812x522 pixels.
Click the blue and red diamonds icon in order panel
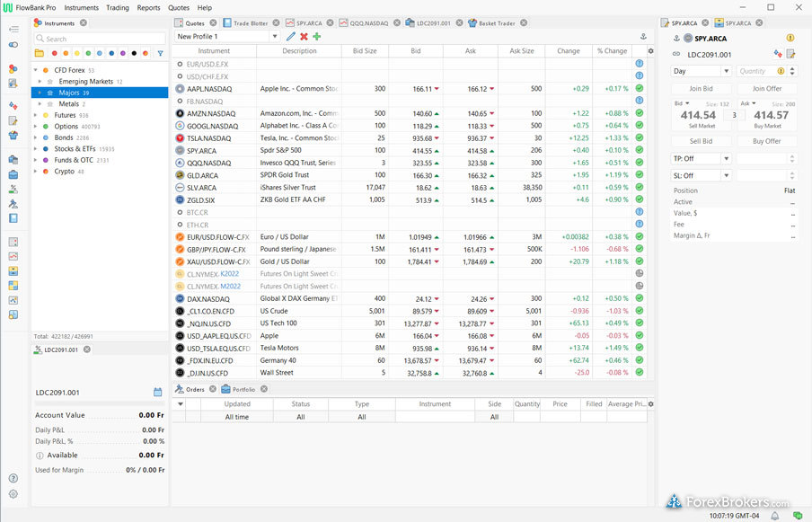click(778, 54)
